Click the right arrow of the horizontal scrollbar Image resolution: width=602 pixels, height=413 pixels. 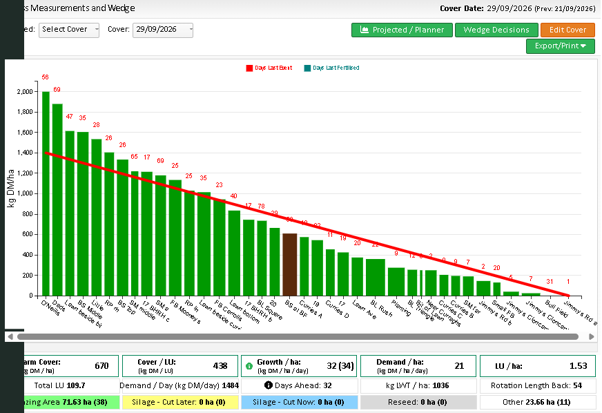coord(592,337)
